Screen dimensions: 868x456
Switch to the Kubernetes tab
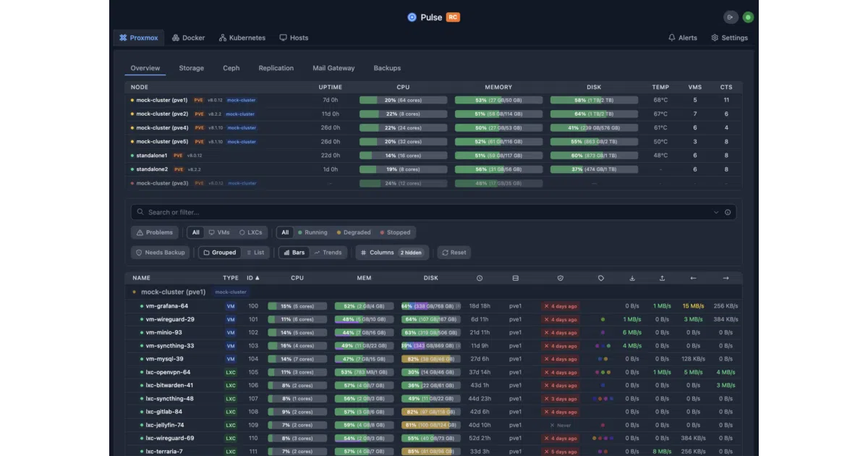point(242,38)
